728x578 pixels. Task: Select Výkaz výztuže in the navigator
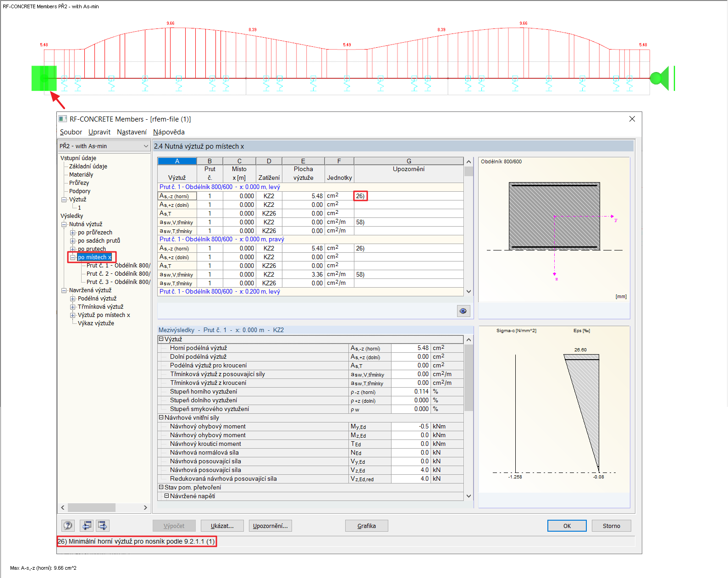[96, 323]
